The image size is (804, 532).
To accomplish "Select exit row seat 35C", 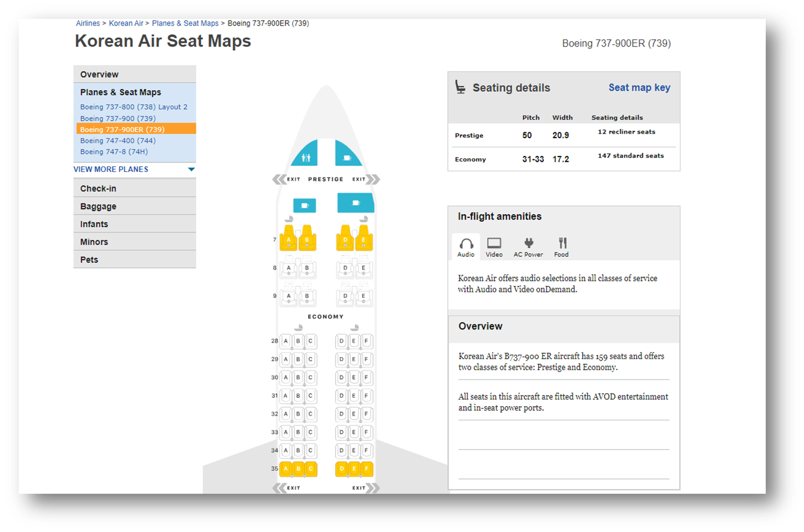I will (x=310, y=469).
